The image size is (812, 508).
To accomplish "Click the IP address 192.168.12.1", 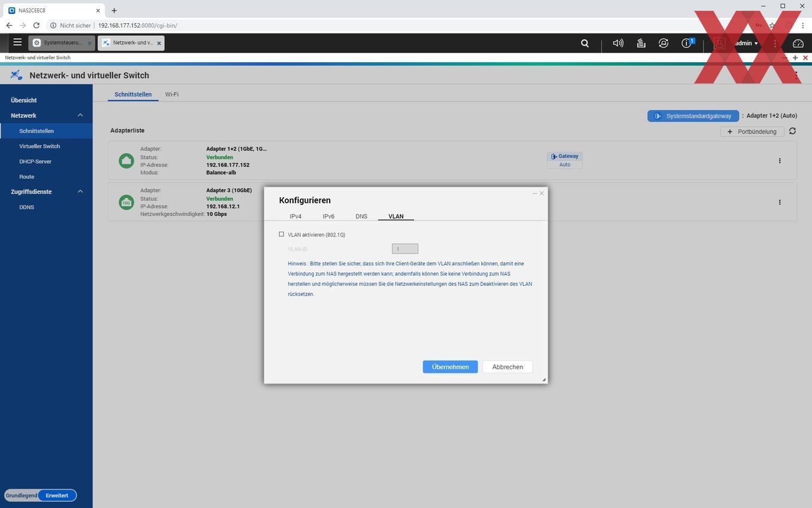I will point(223,206).
